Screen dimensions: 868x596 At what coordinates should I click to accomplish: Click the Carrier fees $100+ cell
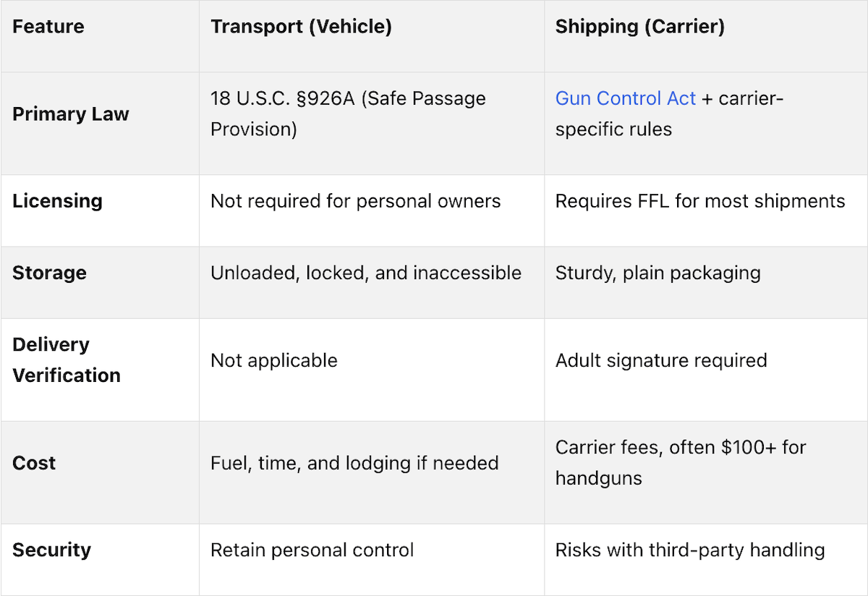click(680, 463)
